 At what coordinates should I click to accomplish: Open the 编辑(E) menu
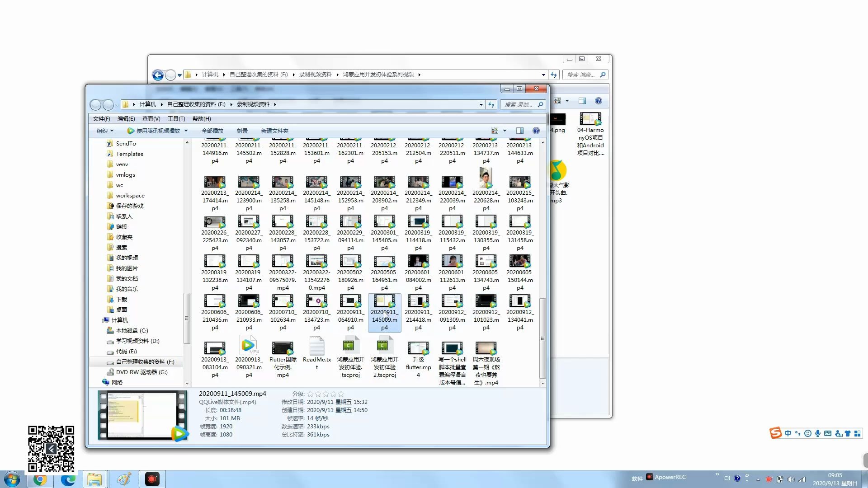pos(126,118)
